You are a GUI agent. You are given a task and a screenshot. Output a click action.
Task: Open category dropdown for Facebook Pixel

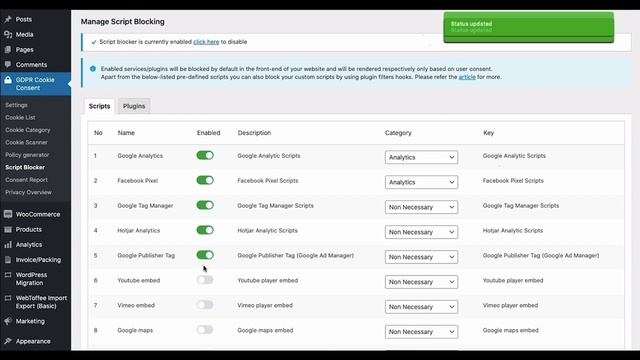[x=421, y=182]
